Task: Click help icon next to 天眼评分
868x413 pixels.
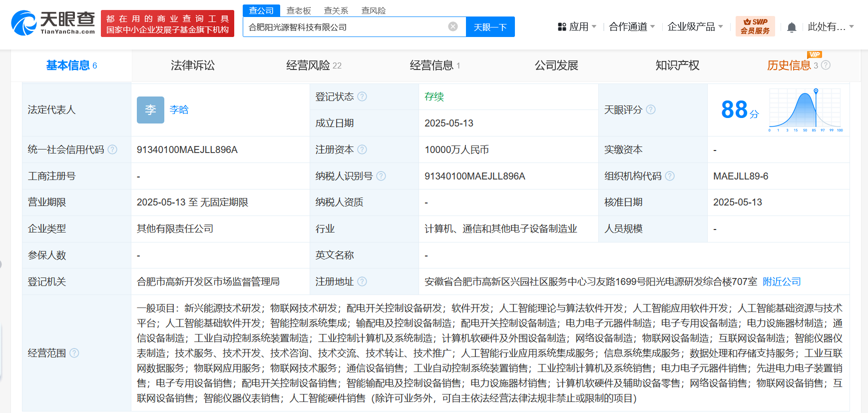Action: click(x=651, y=109)
